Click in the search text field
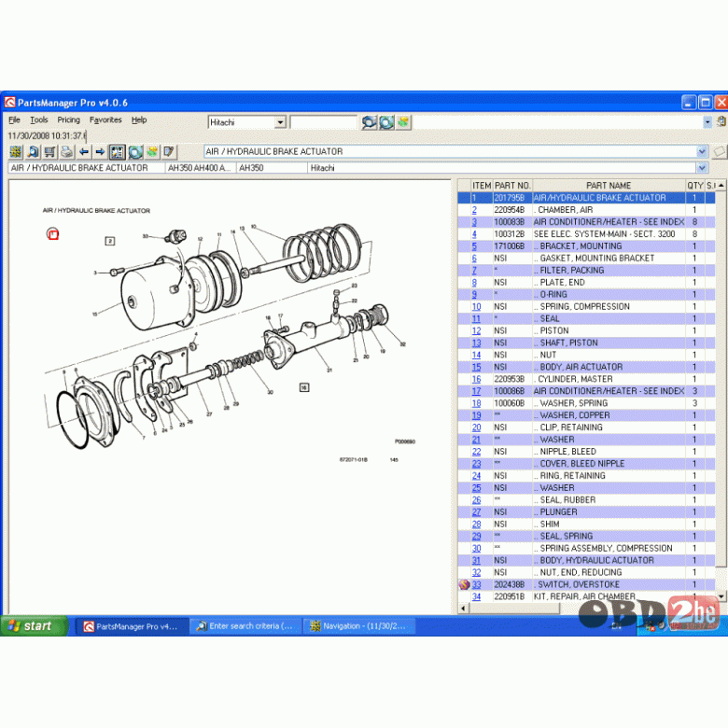The height and width of the screenshot is (728, 728). (x=323, y=122)
